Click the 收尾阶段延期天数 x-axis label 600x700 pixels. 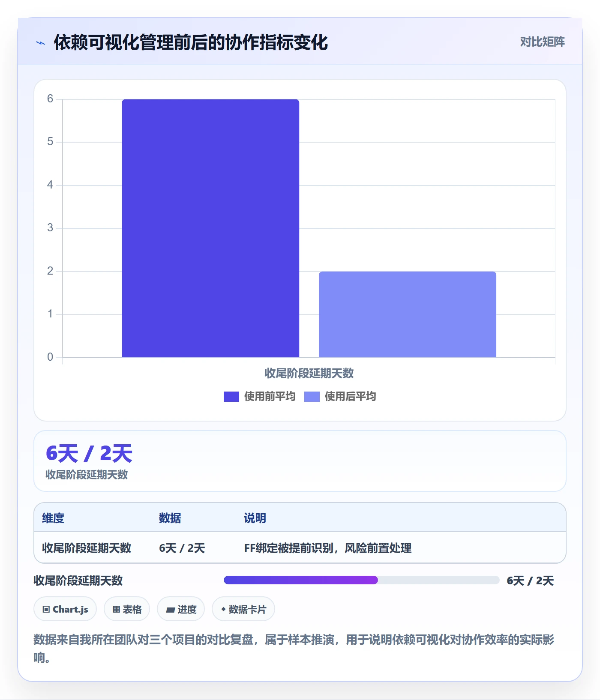click(309, 373)
